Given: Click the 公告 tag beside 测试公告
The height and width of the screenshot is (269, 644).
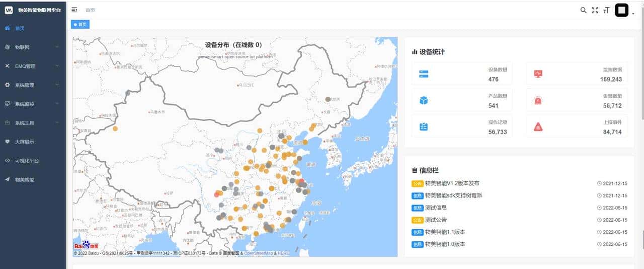Looking at the screenshot, I should 418,220.
